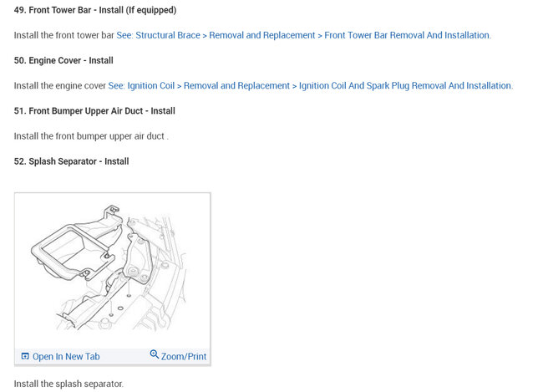Open the diagram via Open In New Tab text

tap(66, 356)
